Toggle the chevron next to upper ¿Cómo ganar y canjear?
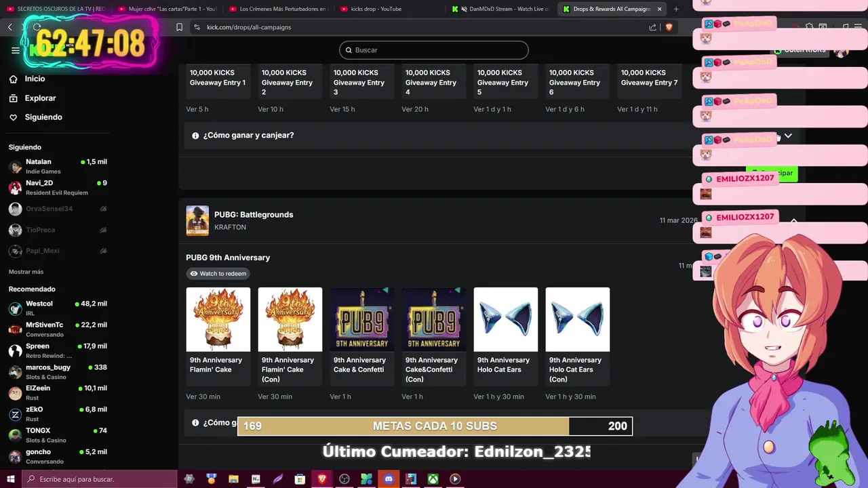The height and width of the screenshot is (488, 868). pyautogui.click(x=788, y=136)
